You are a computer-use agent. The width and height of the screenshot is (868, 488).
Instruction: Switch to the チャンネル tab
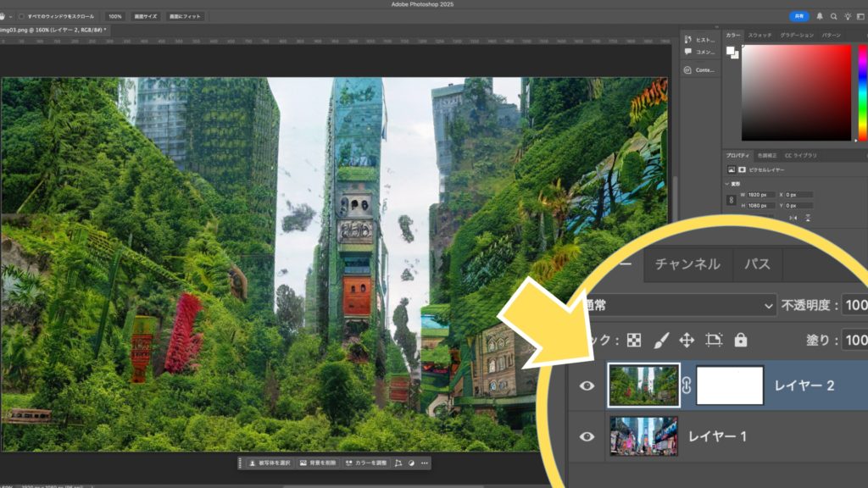687,264
